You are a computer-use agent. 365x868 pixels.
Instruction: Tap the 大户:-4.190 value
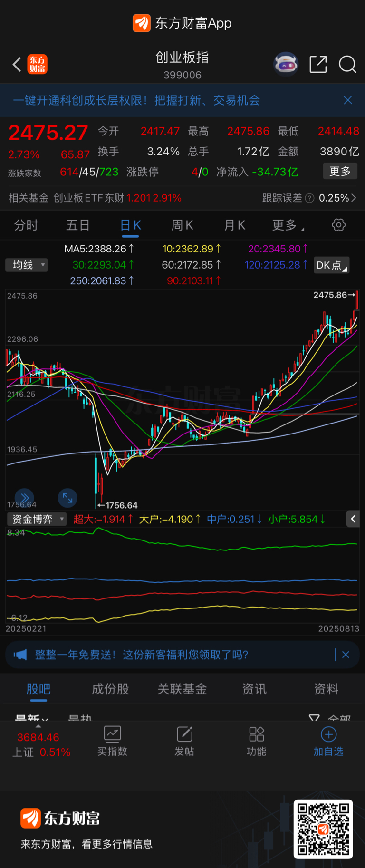170,519
